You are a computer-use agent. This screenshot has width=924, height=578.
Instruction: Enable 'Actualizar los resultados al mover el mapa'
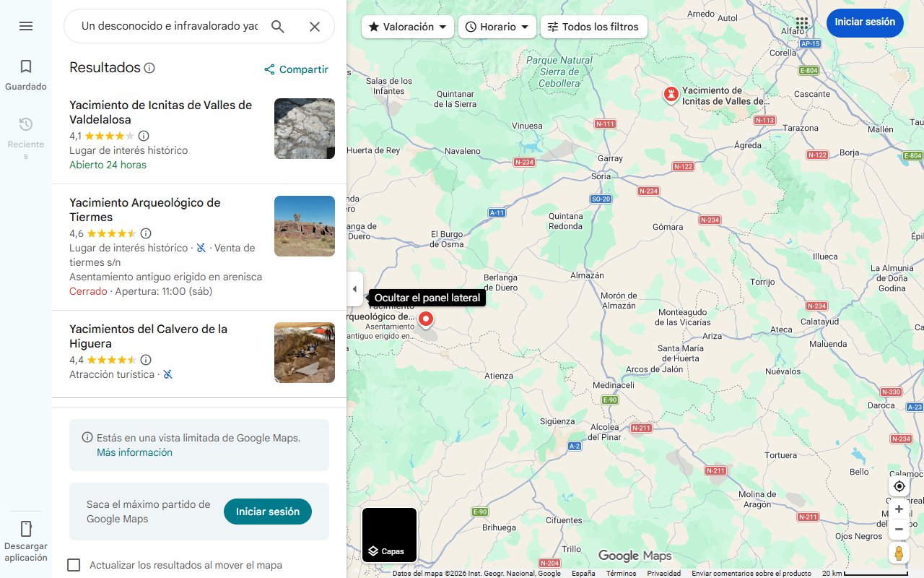tap(74, 565)
